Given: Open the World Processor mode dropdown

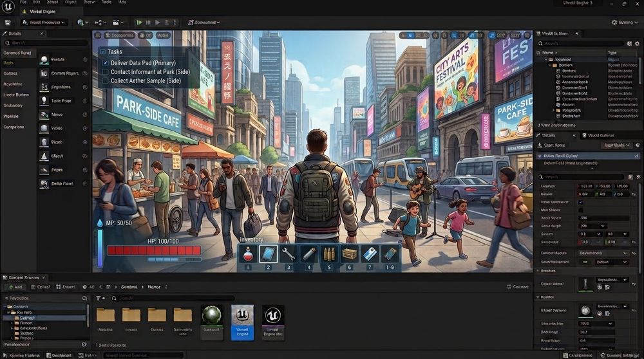Looking at the screenshot, I should pyautogui.click(x=44, y=22).
